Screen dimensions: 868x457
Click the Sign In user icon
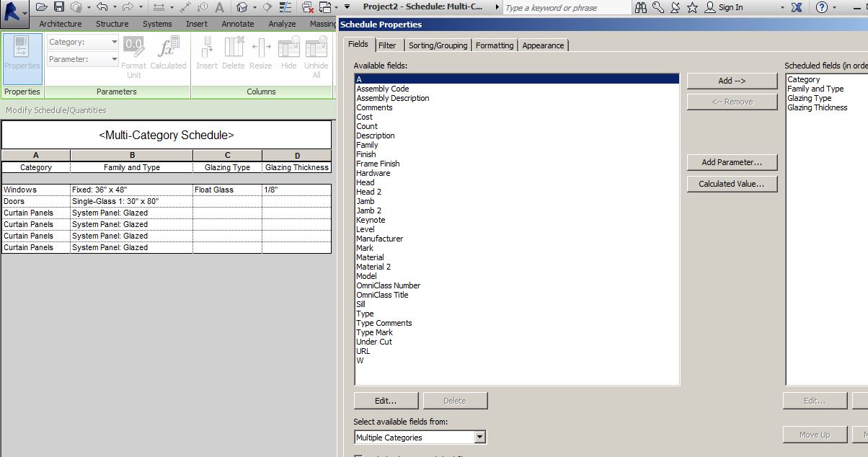pyautogui.click(x=710, y=7)
